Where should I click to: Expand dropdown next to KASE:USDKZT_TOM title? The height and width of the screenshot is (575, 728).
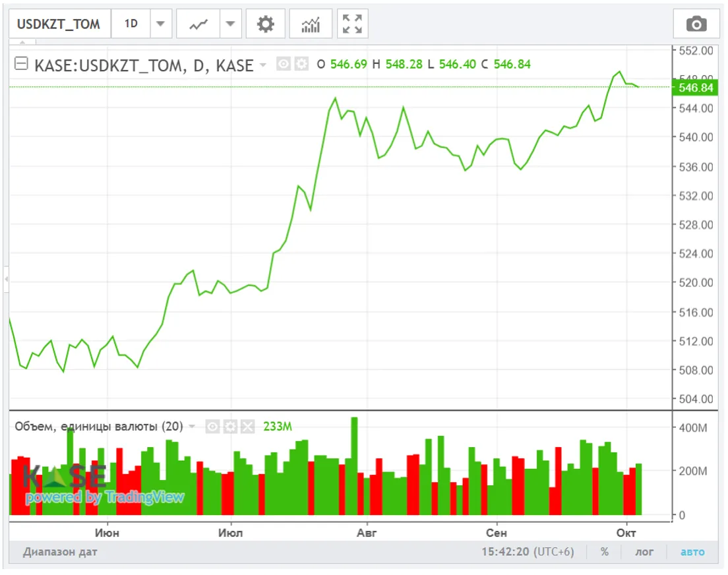tap(263, 65)
